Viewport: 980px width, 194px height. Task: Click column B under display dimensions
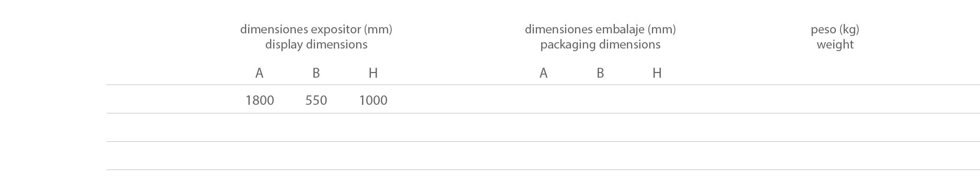(x=316, y=73)
